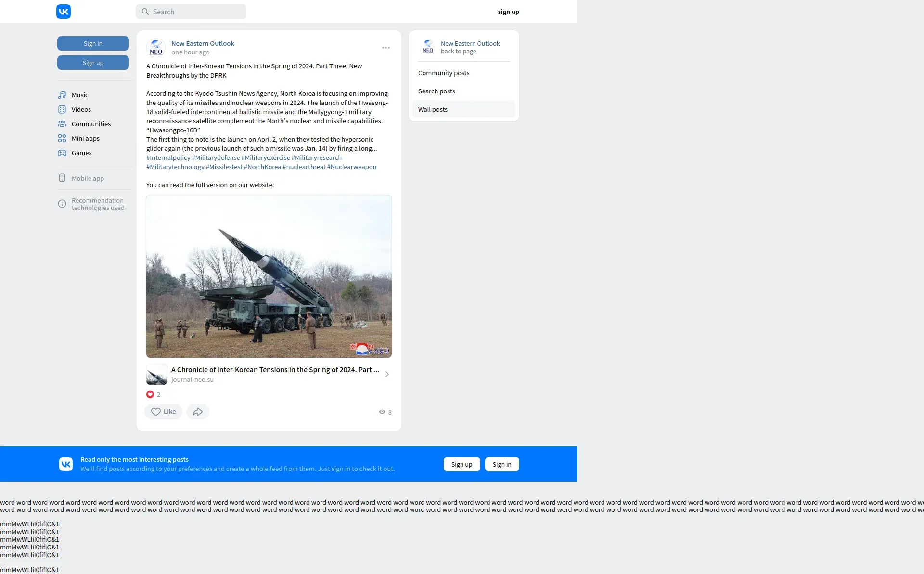Click the NEO avatar in the right panel

(x=428, y=47)
